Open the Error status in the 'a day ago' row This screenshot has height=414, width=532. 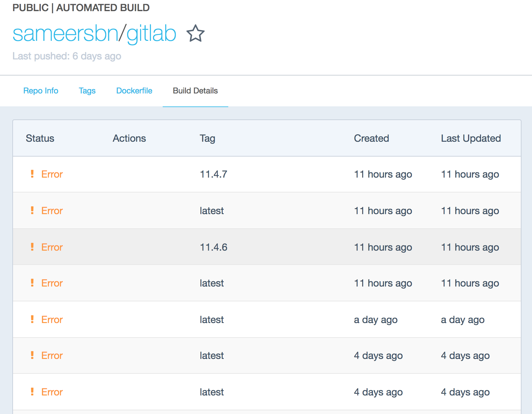pyautogui.click(x=52, y=320)
